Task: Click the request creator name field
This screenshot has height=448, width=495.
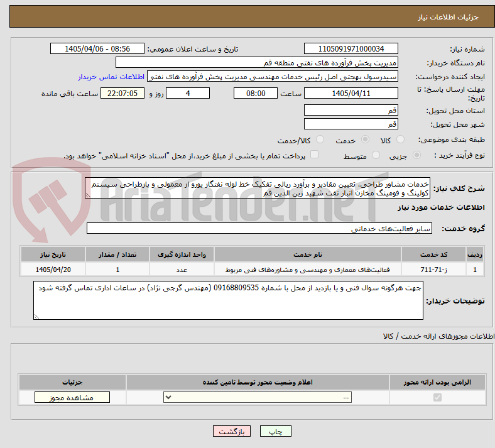Action: tap(273, 77)
